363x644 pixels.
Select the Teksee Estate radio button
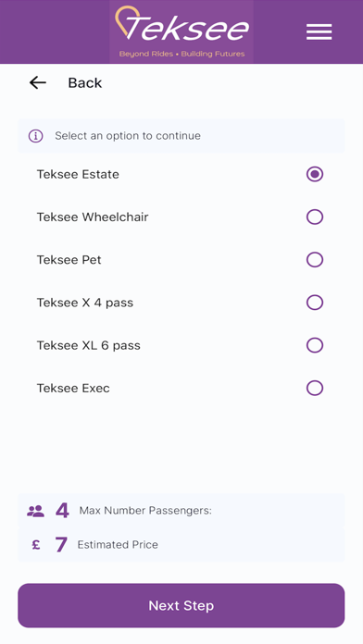[x=315, y=174]
